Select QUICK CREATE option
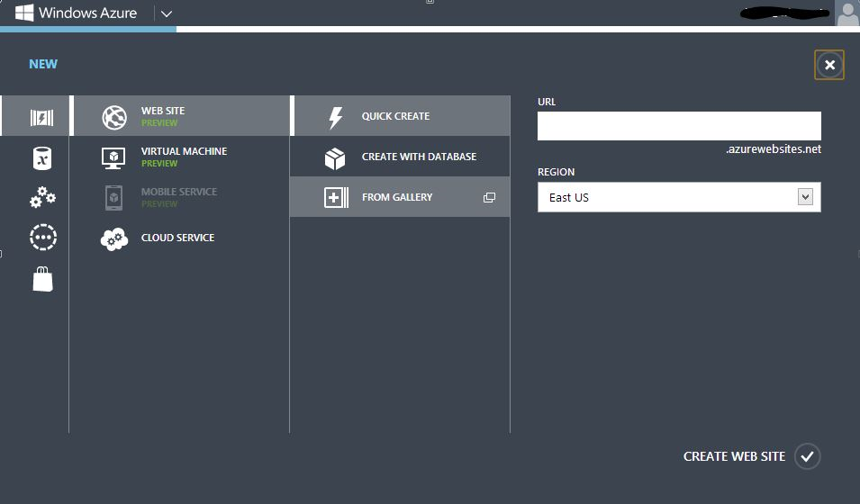Image resolution: width=860 pixels, height=504 pixels. pos(401,116)
